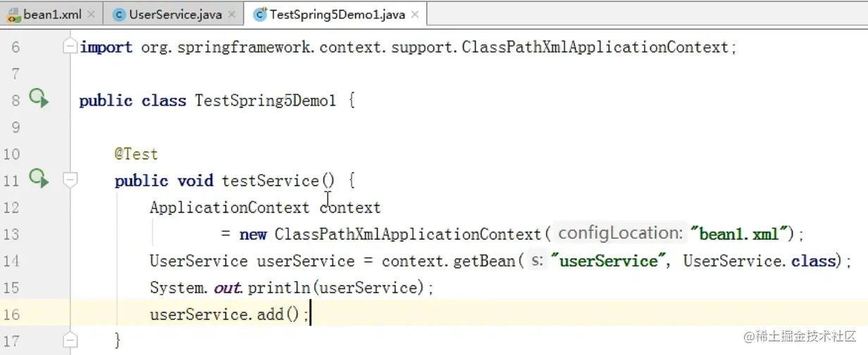
Task: Click the "userService" string literal
Action: pyautogui.click(x=609, y=261)
